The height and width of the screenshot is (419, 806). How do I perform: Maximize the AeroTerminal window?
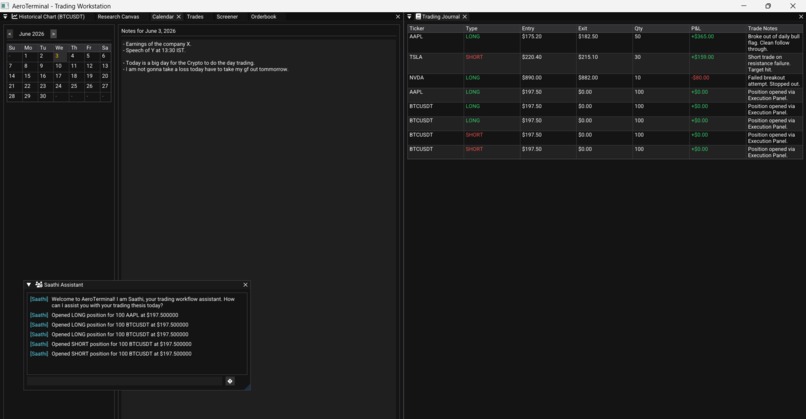[767, 6]
